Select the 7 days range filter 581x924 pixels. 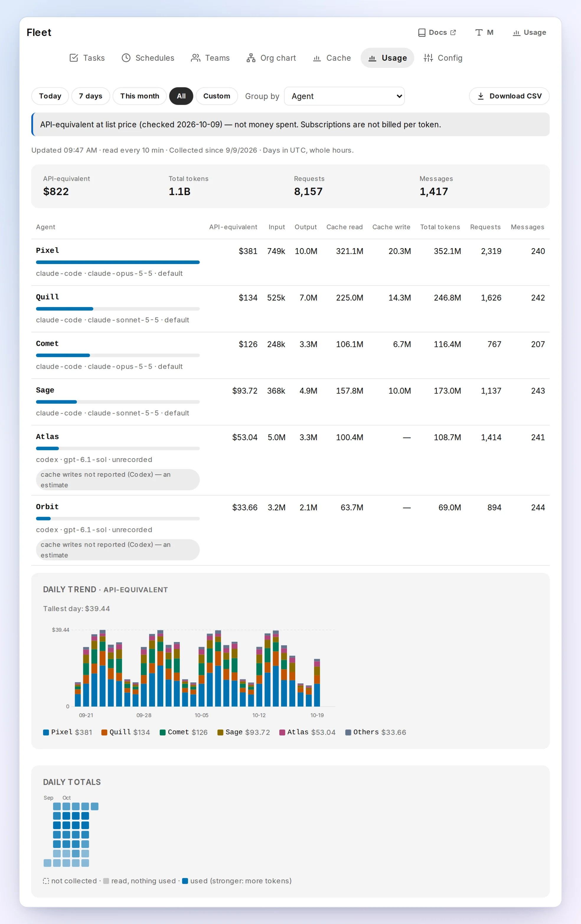91,96
